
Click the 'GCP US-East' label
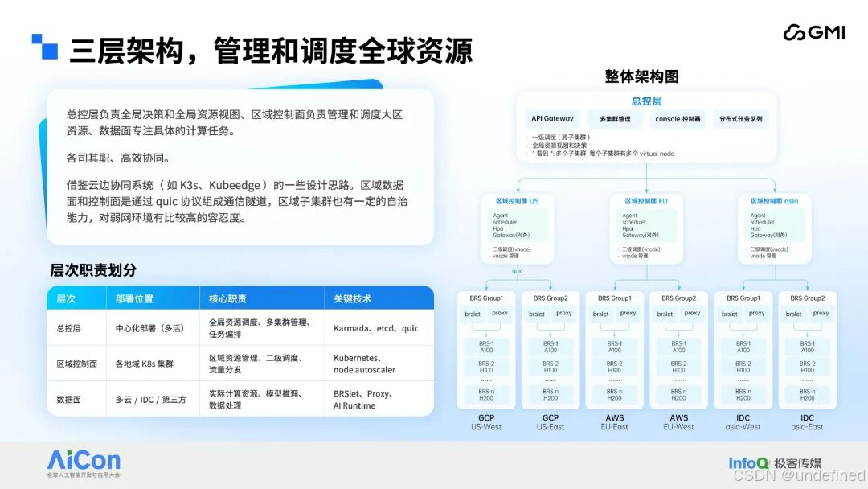point(551,422)
